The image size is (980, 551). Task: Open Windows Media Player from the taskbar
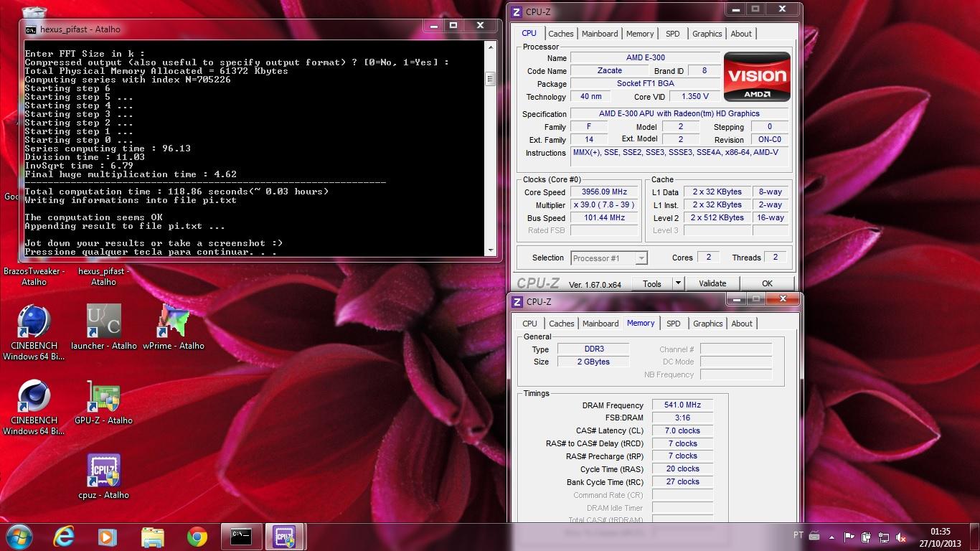[x=107, y=537]
